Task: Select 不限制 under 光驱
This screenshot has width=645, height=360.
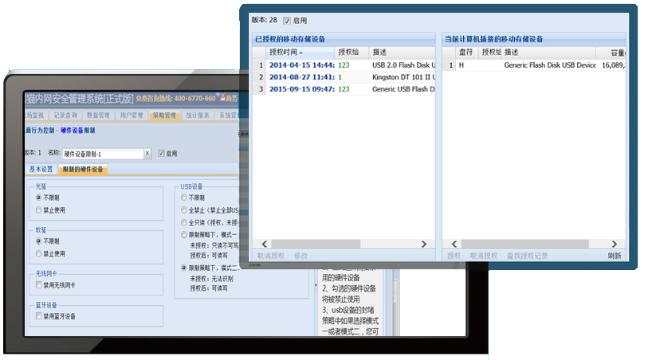Action: pos(39,198)
